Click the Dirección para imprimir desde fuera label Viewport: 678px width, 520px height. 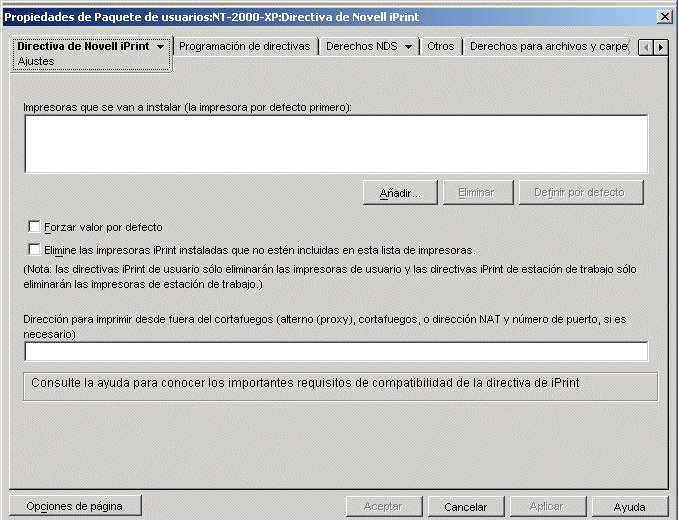click(325, 326)
